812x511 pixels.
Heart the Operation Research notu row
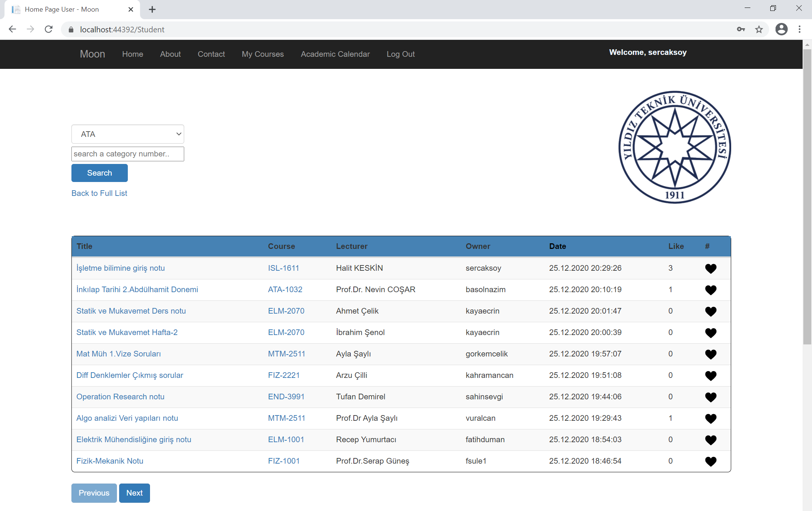[x=710, y=397]
